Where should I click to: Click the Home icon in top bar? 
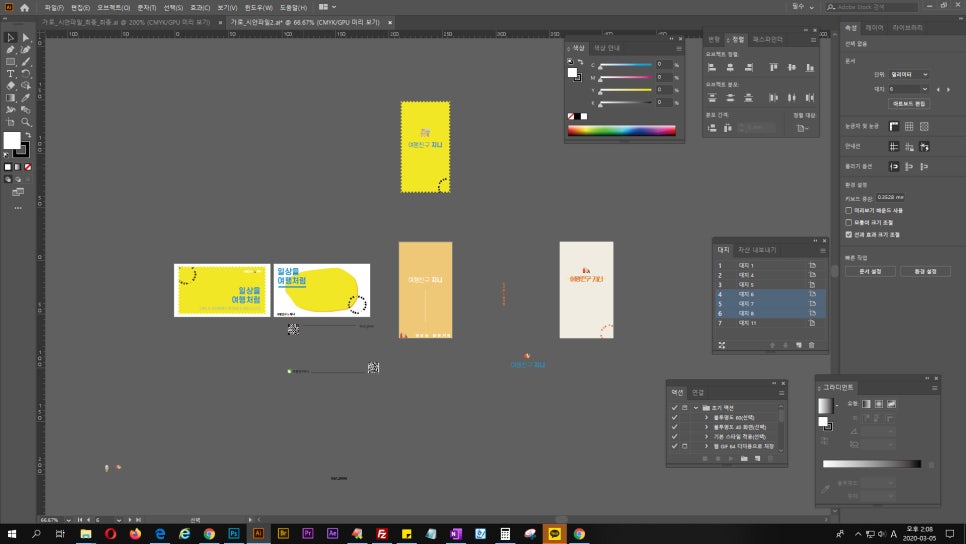tap(25, 7)
